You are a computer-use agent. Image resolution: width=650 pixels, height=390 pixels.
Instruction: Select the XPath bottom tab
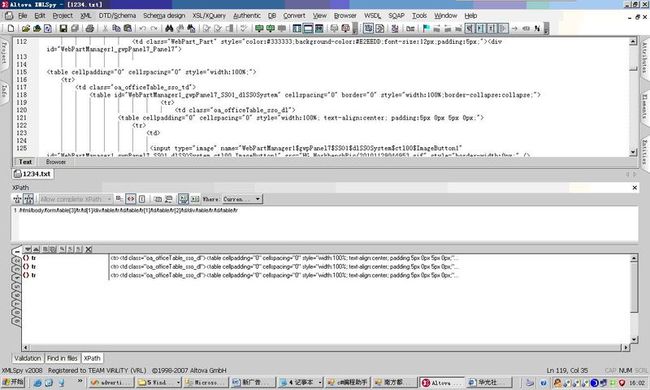tap(92, 358)
